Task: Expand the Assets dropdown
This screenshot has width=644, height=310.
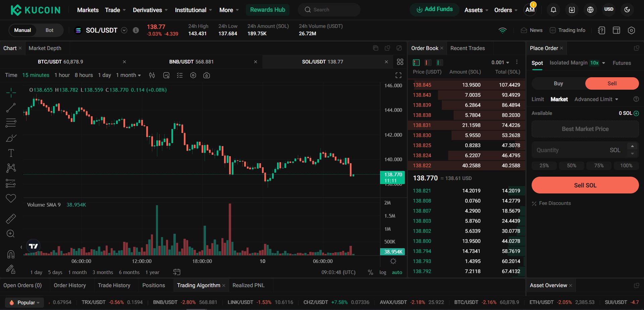Action: pyautogui.click(x=476, y=10)
